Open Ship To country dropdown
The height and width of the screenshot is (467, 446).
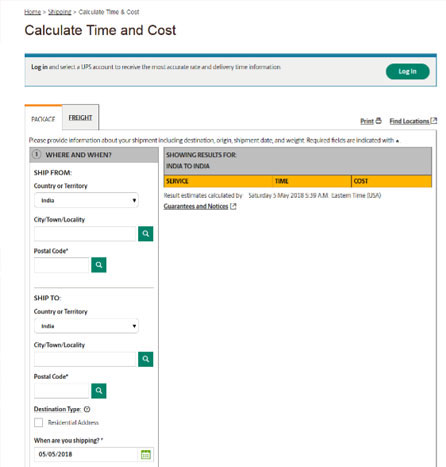[x=86, y=326]
